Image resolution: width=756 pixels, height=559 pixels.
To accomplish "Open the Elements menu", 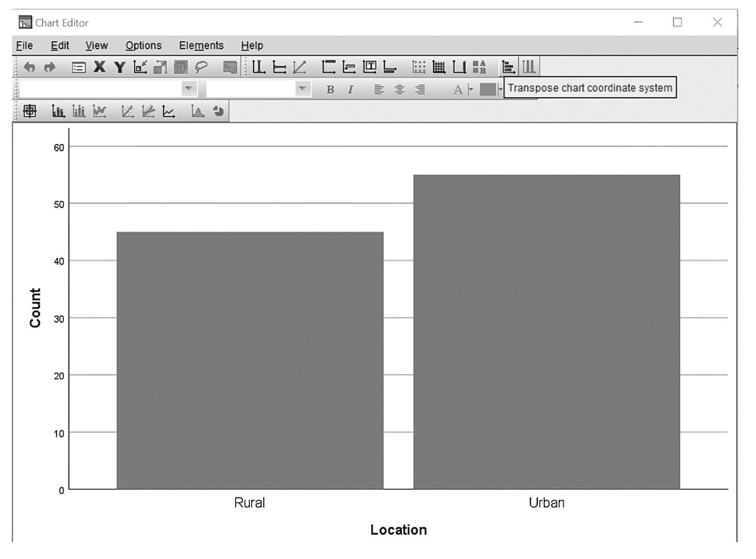I will pyautogui.click(x=201, y=46).
